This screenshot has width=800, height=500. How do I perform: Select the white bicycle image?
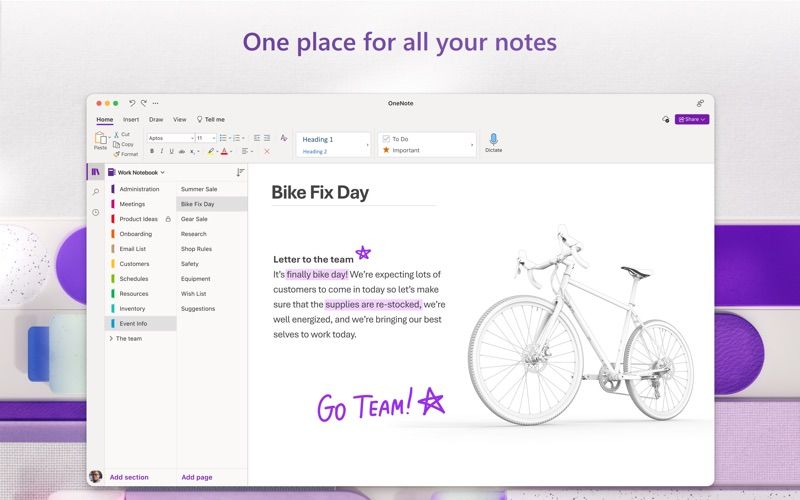click(x=580, y=324)
